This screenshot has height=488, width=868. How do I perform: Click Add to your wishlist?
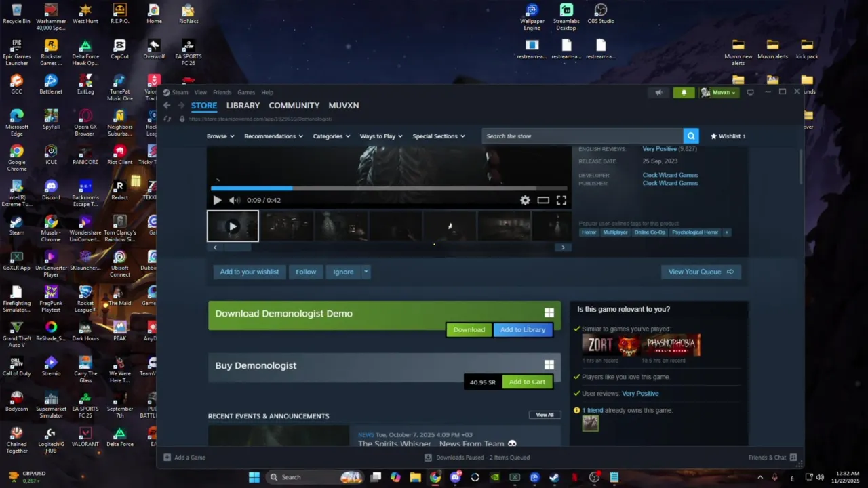(249, 272)
